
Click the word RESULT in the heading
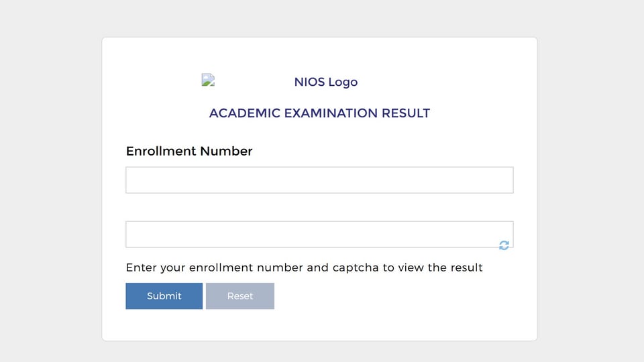pyautogui.click(x=406, y=113)
